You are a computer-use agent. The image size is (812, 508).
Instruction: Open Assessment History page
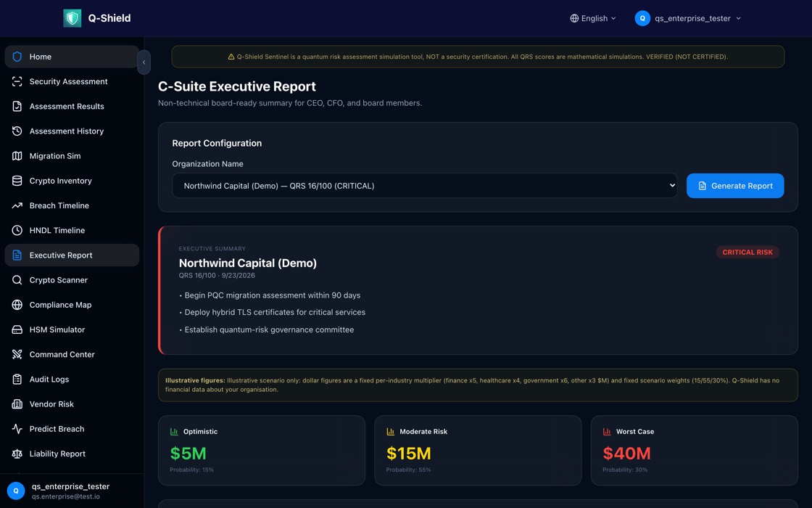pos(72,131)
